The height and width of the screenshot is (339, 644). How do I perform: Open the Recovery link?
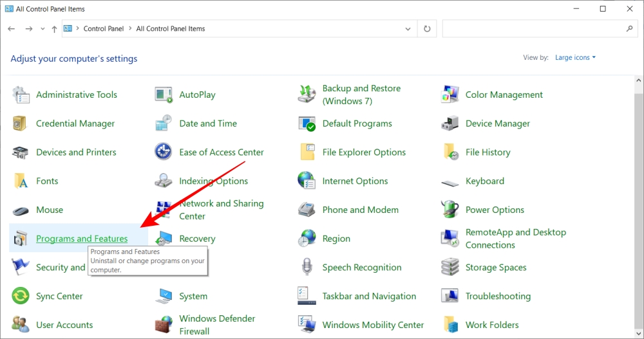click(x=197, y=239)
